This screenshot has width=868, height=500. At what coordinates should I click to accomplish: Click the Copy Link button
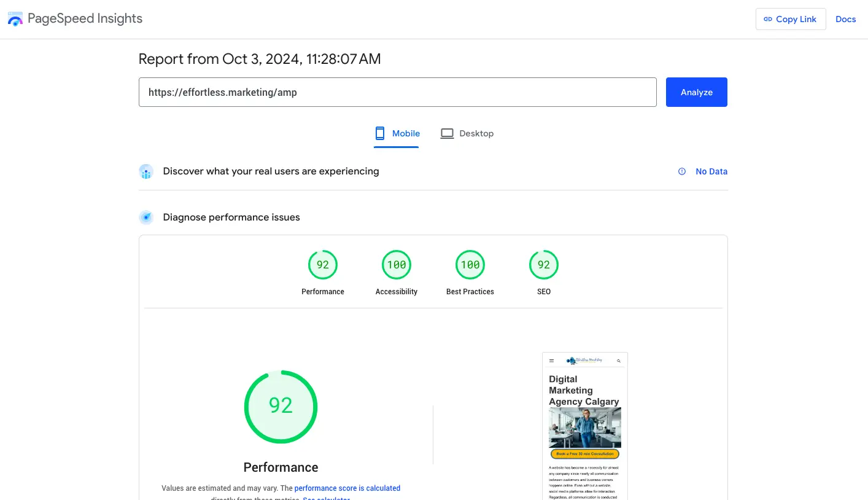pyautogui.click(x=790, y=19)
